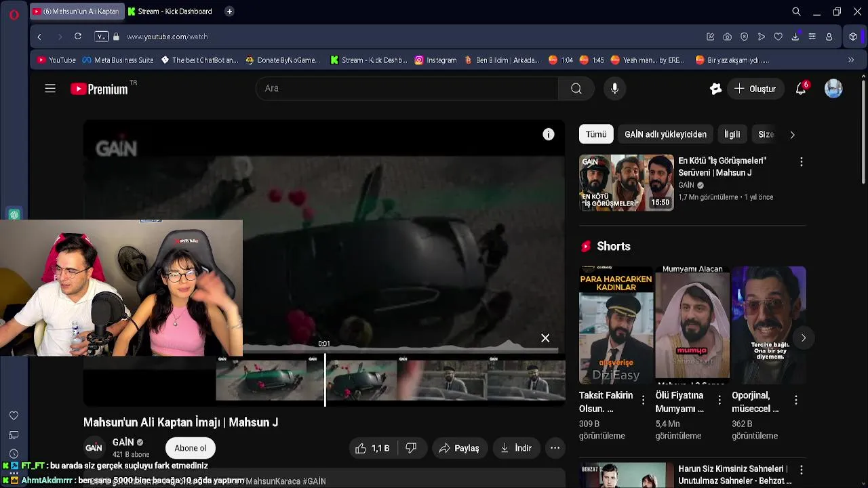Screen dimensions: 868x488
Task: Click the search magnifier button
Action: pyautogui.click(x=576, y=89)
